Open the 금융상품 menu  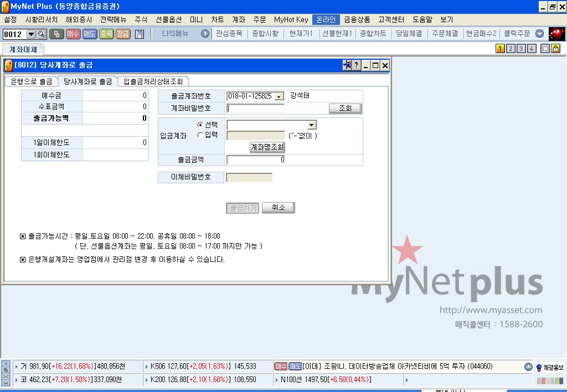click(x=357, y=19)
